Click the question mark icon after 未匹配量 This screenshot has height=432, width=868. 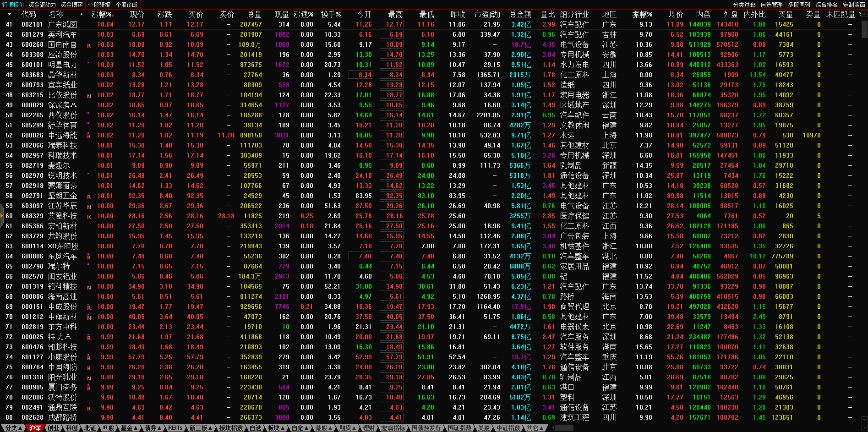point(859,14)
